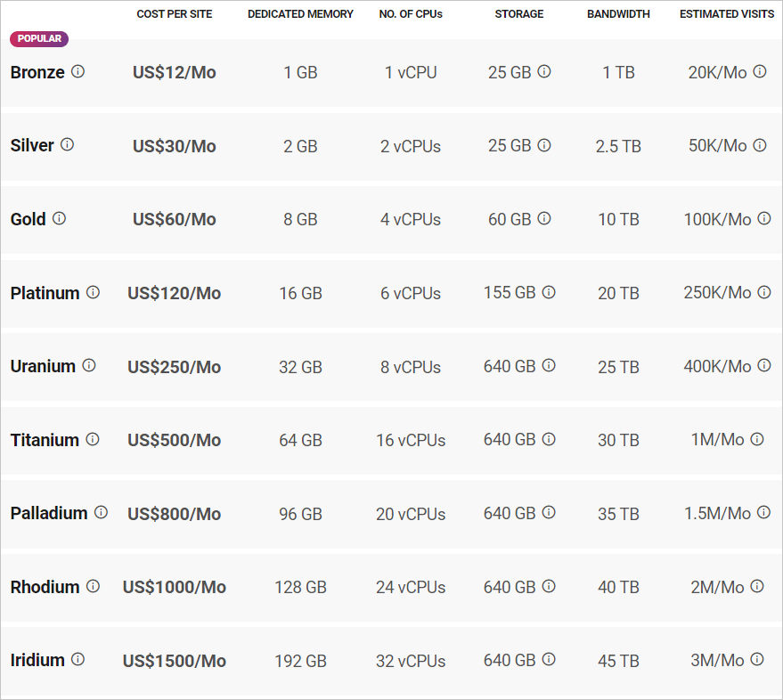This screenshot has width=783, height=700.
Task: Click info icon next to Bronze 25 GB storage
Action: 544,71
